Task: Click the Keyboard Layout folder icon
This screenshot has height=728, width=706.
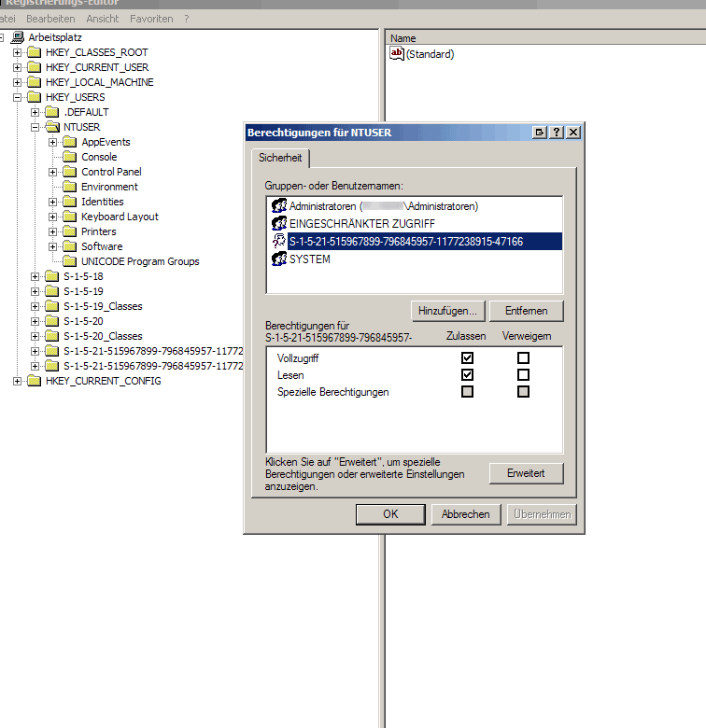Action: pos(70,217)
